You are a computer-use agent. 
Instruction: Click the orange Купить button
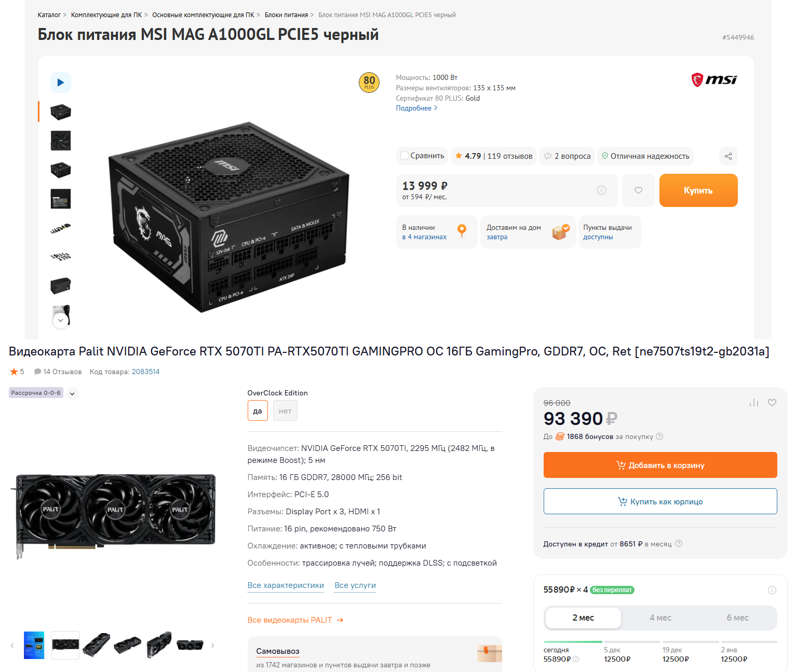click(x=698, y=190)
